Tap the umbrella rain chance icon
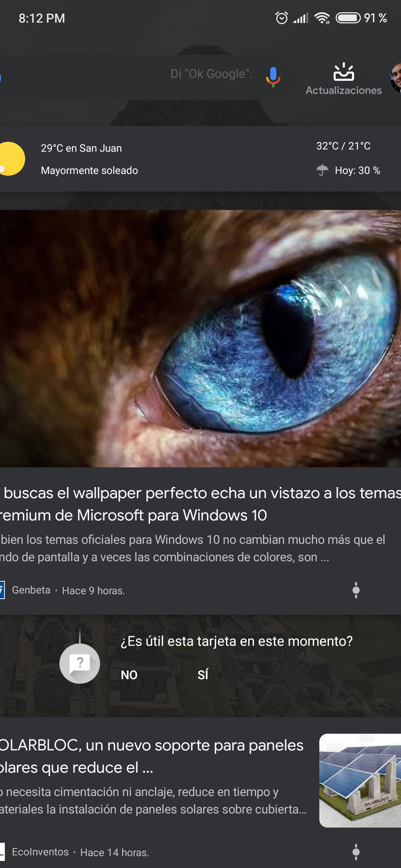This screenshot has height=868, width=401. click(322, 170)
